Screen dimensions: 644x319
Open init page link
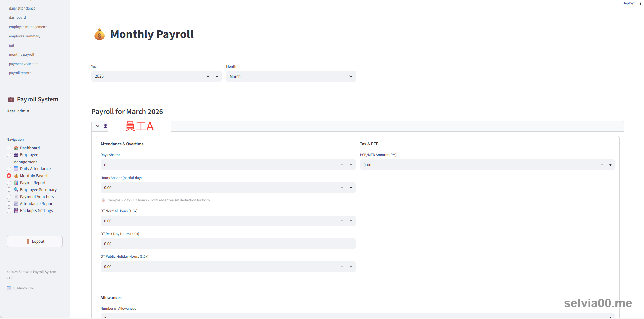point(12,45)
